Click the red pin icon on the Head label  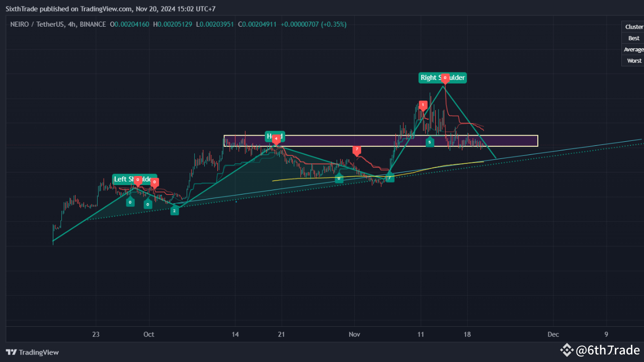pyautogui.click(x=276, y=138)
